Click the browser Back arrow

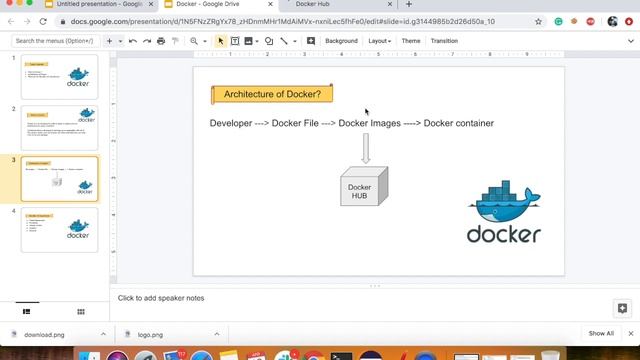tap(11, 22)
